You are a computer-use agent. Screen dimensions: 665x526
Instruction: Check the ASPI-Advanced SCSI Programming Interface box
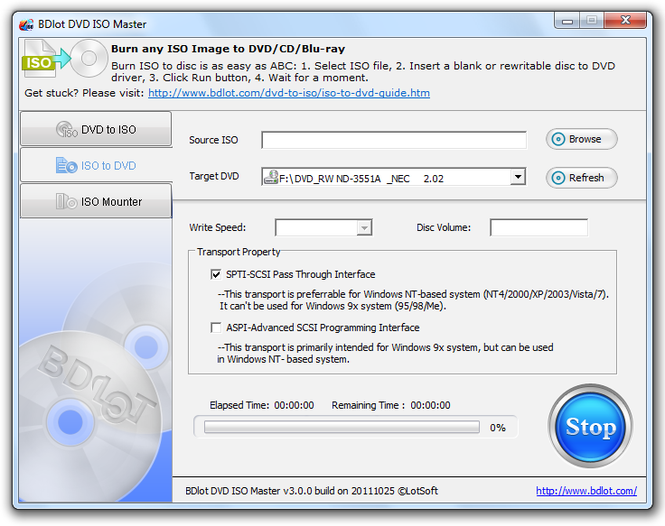(x=216, y=327)
